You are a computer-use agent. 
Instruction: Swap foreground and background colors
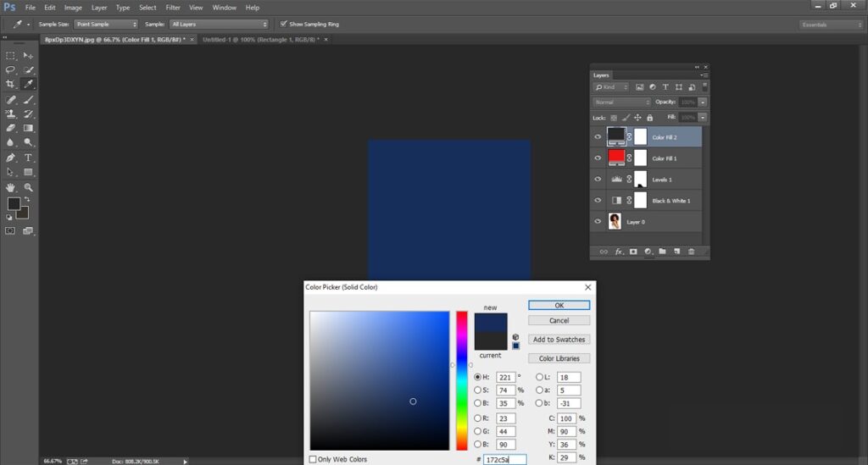(x=26, y=200)
